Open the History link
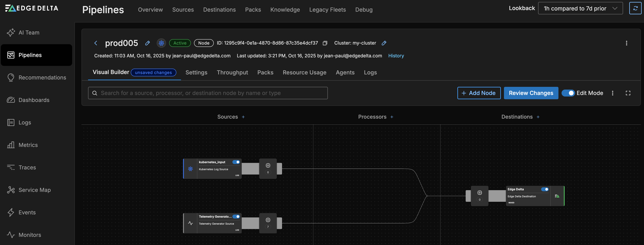This screenshot has width=644, height=245. [396, 56]
